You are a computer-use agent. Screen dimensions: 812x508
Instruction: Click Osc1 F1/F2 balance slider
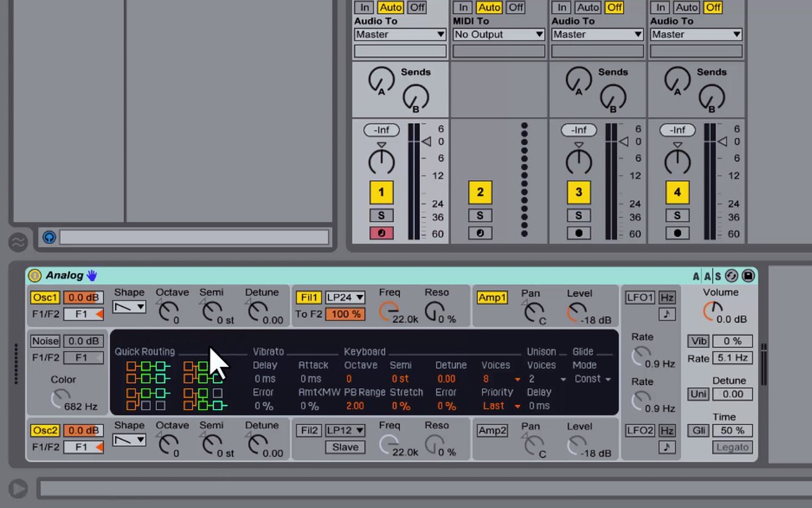pos(83,314)
